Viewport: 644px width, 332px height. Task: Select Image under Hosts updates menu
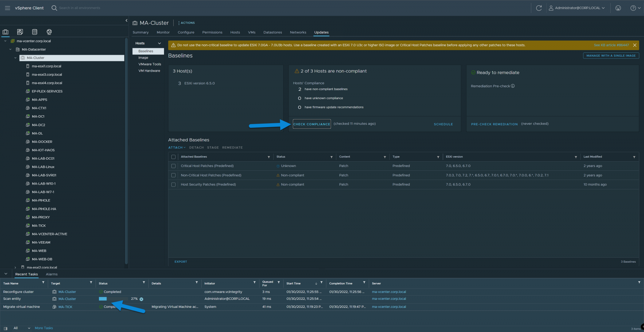[143, 58]
